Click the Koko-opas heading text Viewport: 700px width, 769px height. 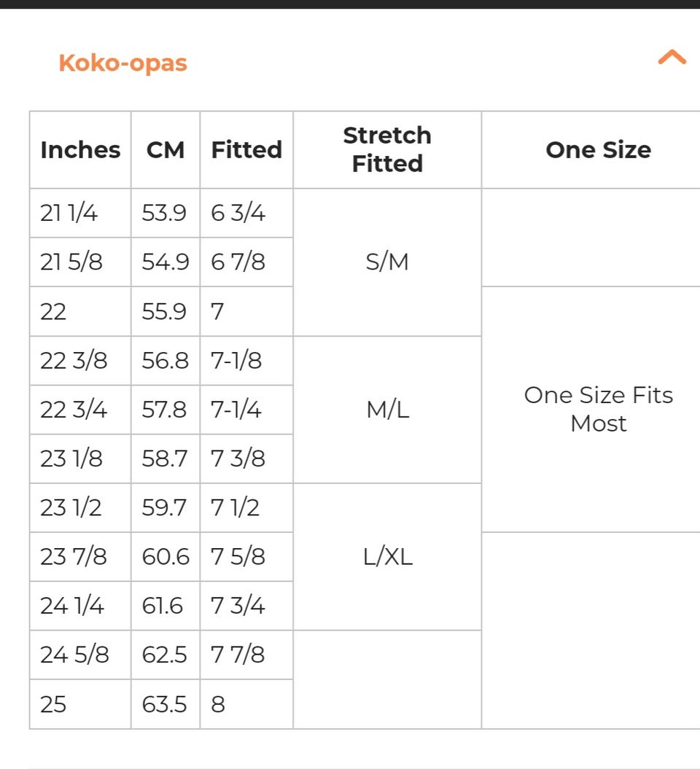click(122, 63)
